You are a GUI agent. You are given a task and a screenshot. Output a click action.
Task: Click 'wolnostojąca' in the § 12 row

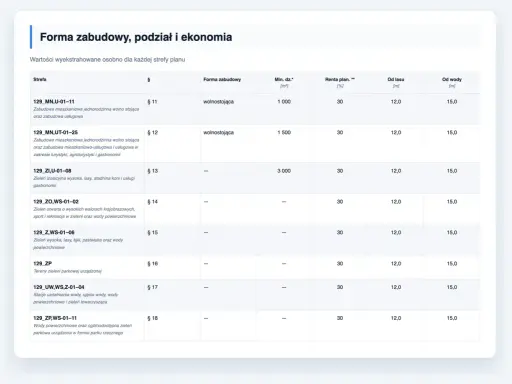(x=218, y=133)
